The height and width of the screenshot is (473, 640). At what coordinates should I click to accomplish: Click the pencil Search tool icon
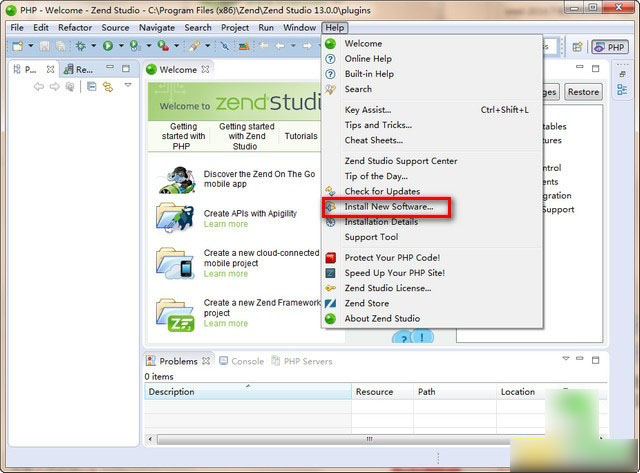click(x=194, y=46)
